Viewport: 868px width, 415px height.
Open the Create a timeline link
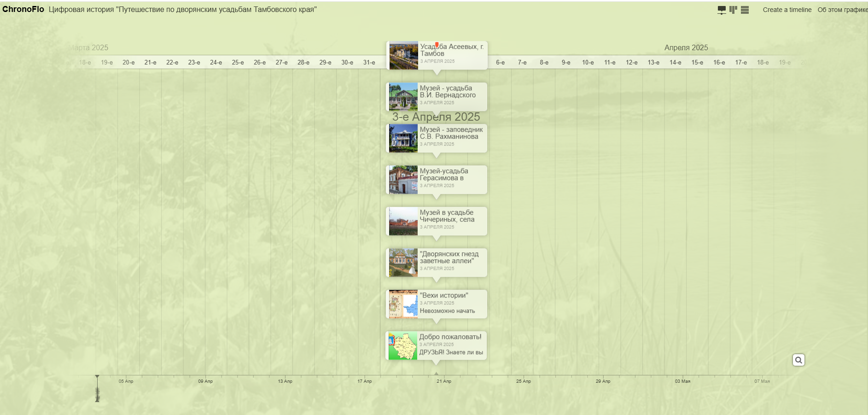[x=787, y=10]
